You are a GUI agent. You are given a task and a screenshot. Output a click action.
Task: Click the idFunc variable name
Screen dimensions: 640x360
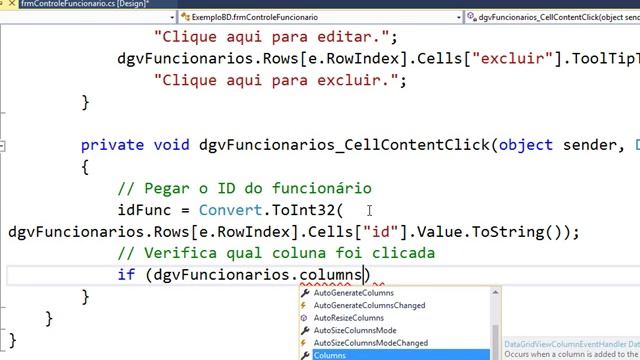coord(144,210)
